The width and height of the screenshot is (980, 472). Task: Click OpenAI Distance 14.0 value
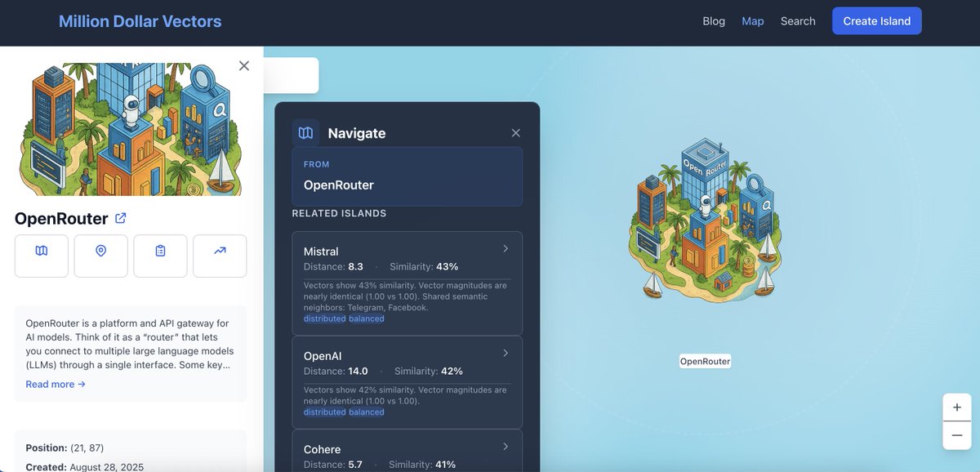(x=358, y=371)
